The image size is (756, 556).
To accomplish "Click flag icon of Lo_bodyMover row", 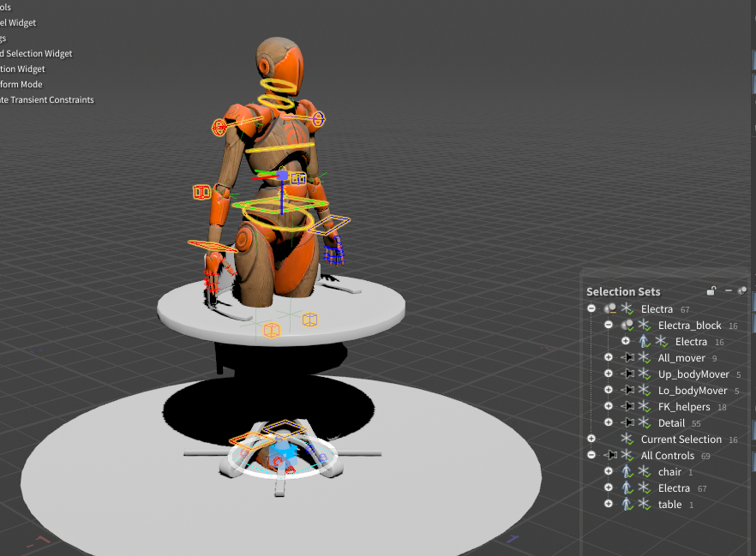I will tap(627, 391).
